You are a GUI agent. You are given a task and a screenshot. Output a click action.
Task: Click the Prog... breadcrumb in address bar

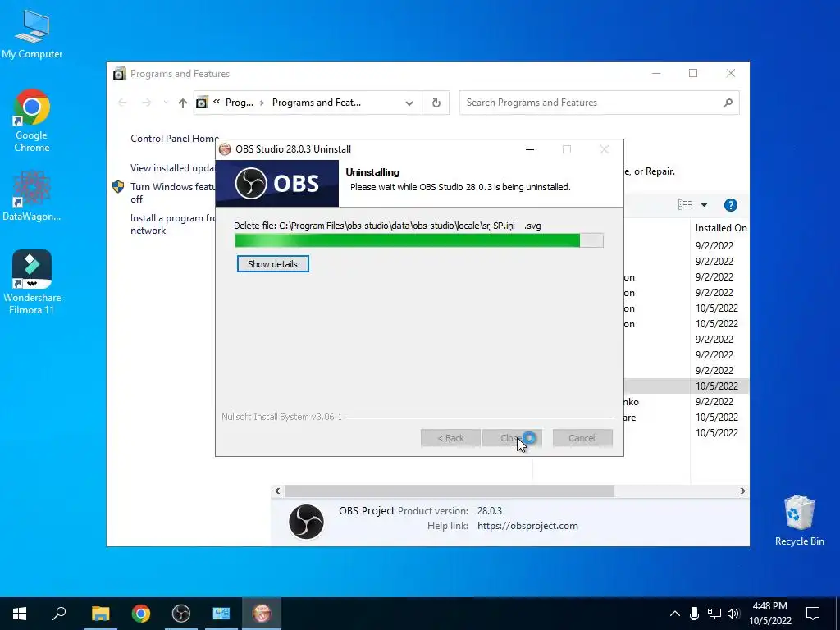tap(240, 103)
